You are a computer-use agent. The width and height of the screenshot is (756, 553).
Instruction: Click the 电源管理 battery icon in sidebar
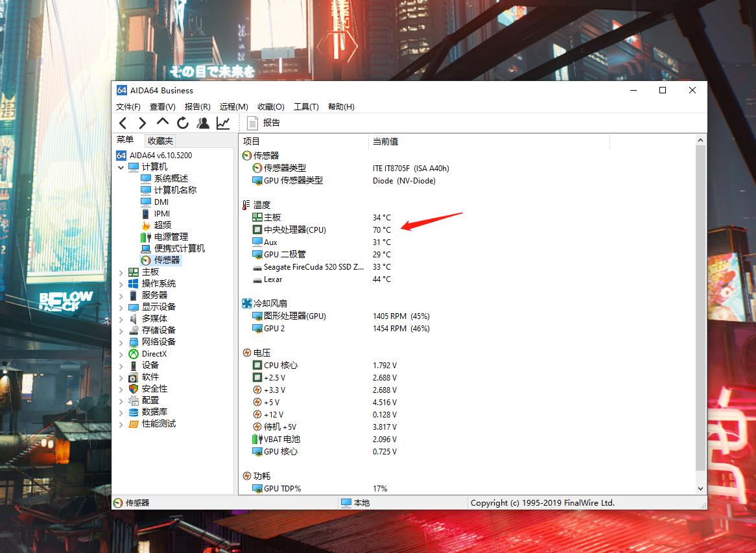(x=145, y=237)
